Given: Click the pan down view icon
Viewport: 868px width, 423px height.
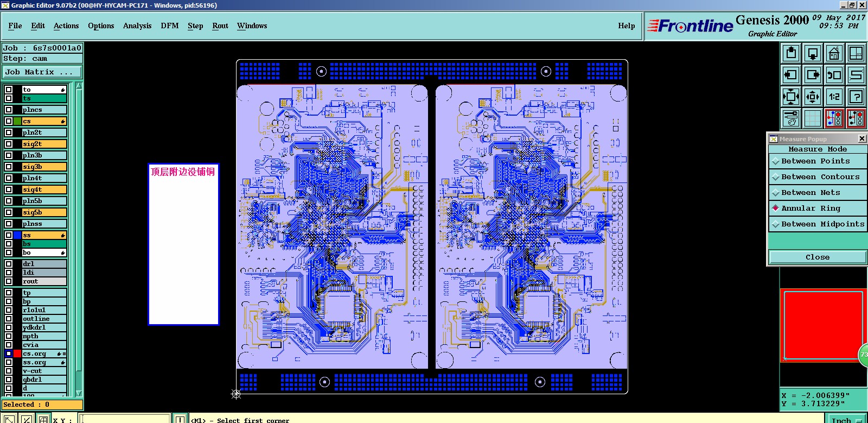Looking at the screenshot, I should tap(813, 53).
